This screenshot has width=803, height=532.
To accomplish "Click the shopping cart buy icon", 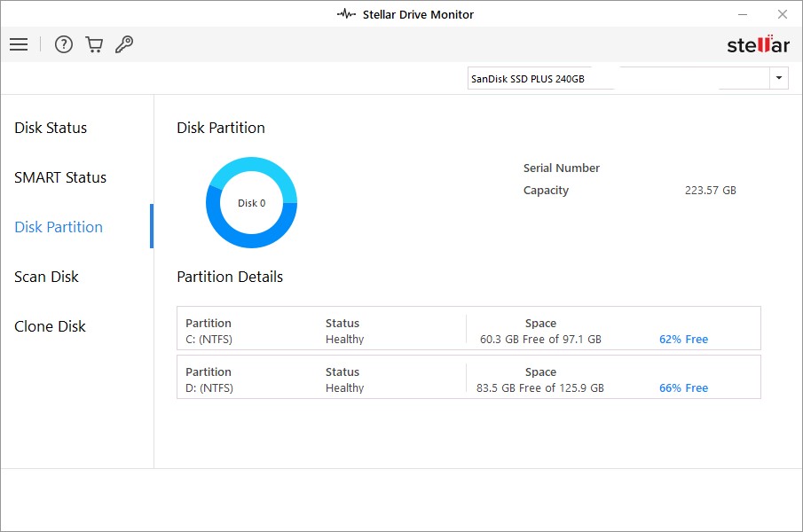I will click(94, 44).
